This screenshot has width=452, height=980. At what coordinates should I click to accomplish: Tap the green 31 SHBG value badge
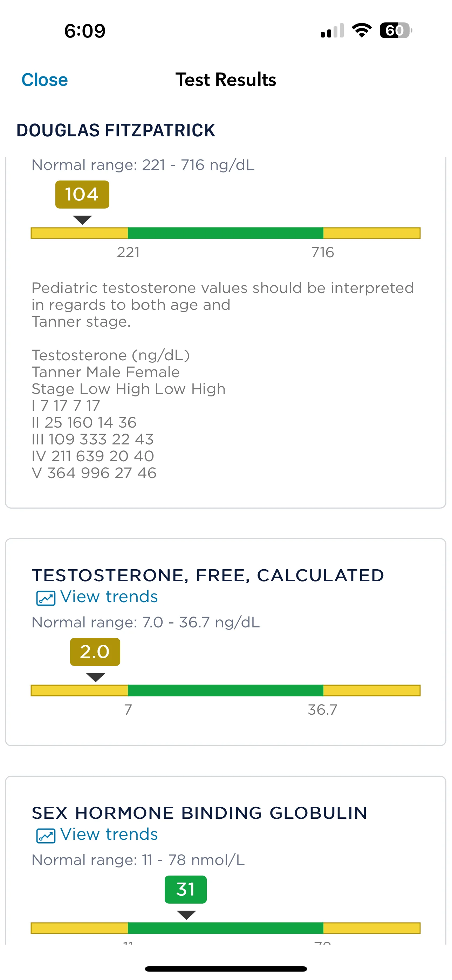pos(186,890)
